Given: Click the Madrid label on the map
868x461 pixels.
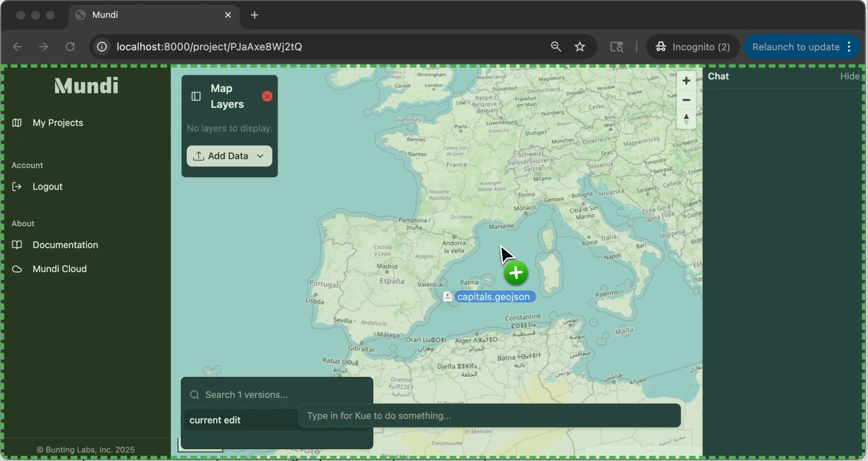Looking at the screenshot, I should pyautogui.click(x=387, y=266).
